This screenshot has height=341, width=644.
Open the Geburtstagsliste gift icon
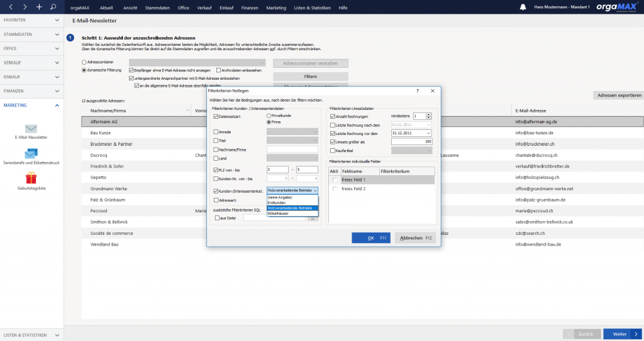[31, 178]
